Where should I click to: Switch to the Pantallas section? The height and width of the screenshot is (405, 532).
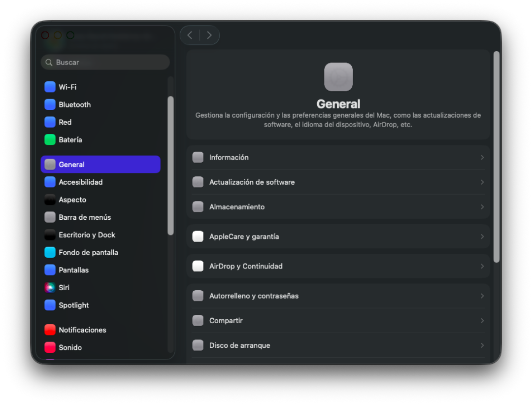click(x=100, y=270)
